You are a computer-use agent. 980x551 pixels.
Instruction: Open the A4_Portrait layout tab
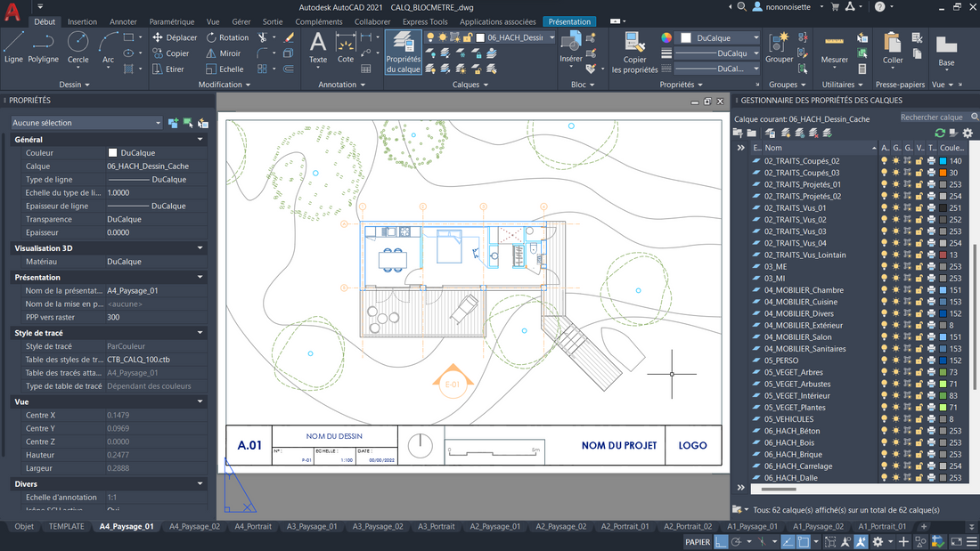click(253, 526)
